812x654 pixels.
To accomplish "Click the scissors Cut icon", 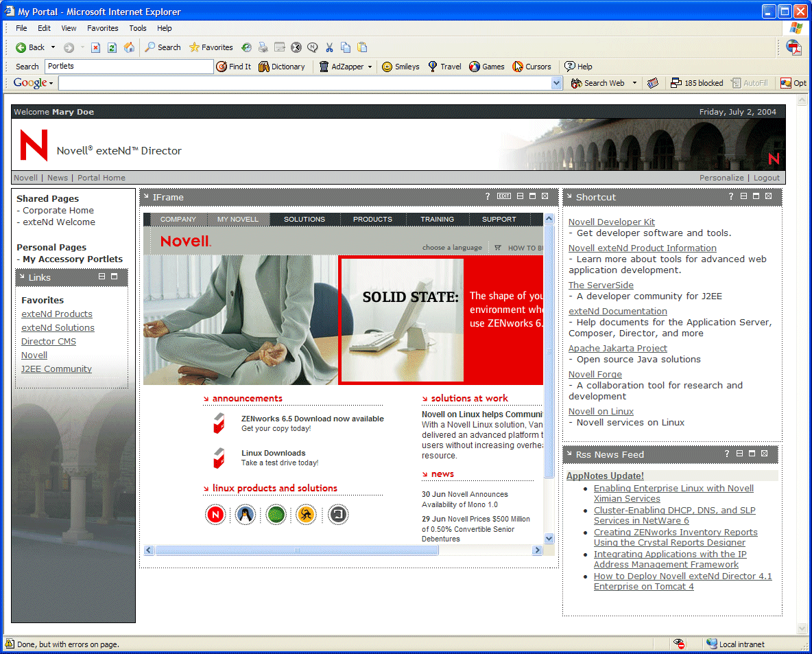I will [x=329, y=47].
